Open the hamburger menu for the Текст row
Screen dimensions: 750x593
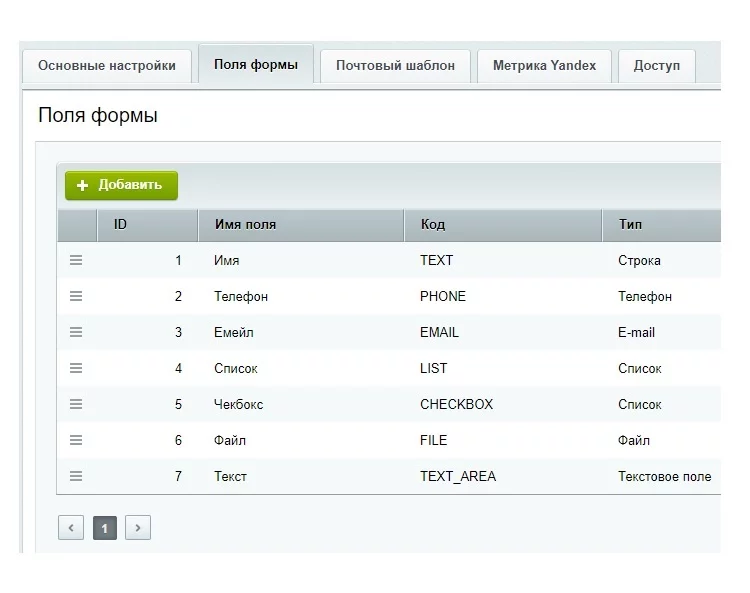tap(76, 476)
